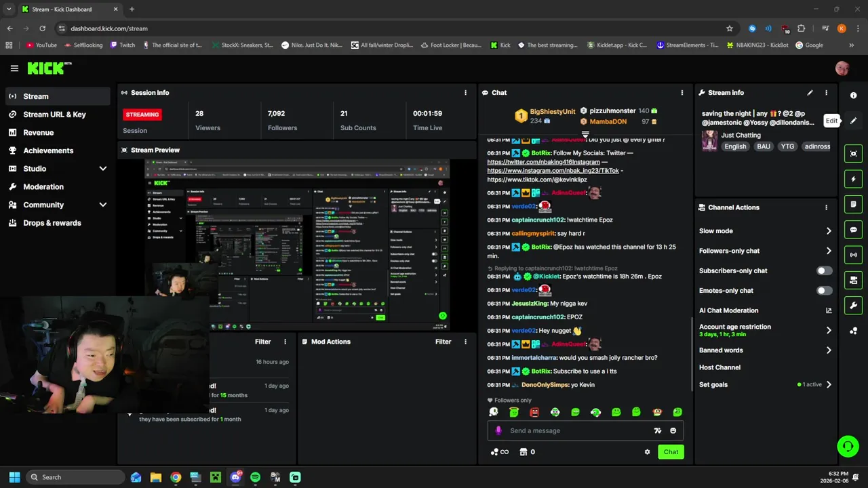Click the Twitter link in BotRix message
The width and height of the screenshot is (868, 488).
click(x=543, y=162)
